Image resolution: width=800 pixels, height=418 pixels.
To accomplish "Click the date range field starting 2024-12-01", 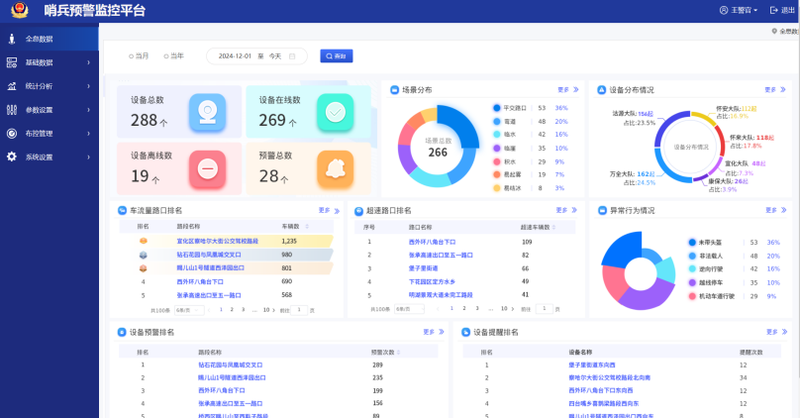I will [x=257, y=56].
